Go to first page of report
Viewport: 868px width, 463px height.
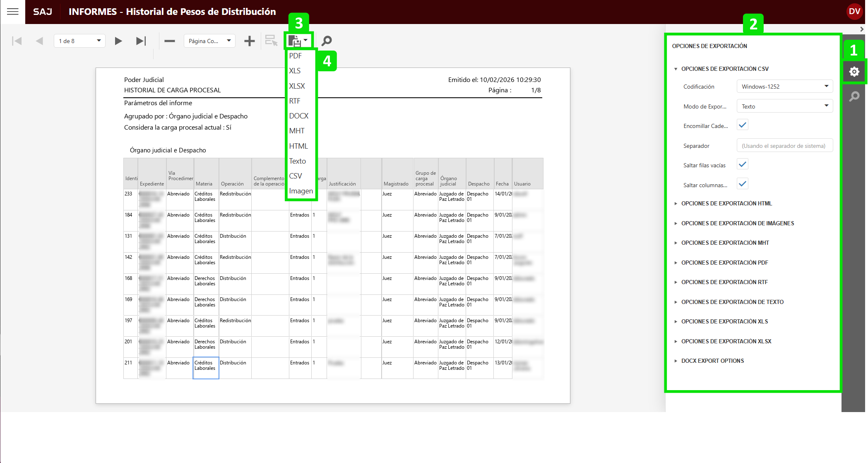[17, 41]
